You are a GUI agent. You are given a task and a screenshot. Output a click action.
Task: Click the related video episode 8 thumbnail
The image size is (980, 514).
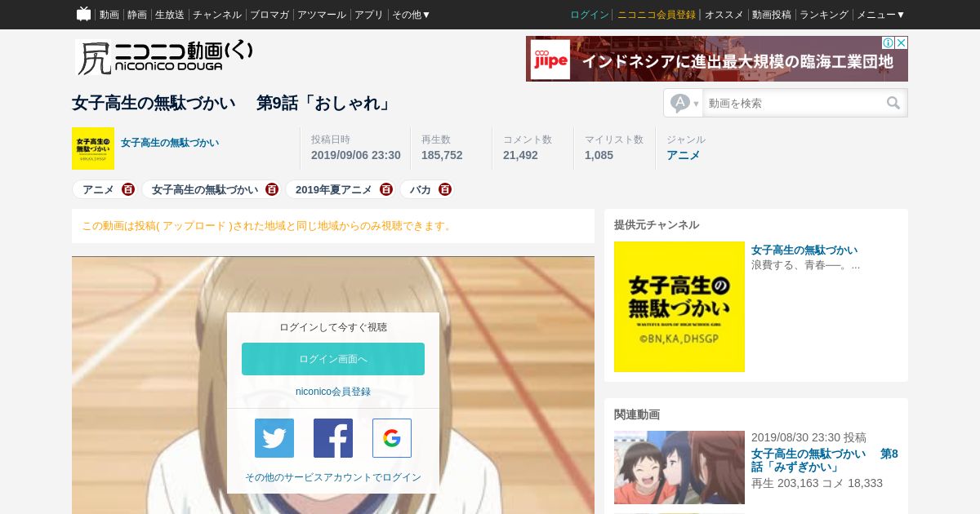click(x=679, y=467)
